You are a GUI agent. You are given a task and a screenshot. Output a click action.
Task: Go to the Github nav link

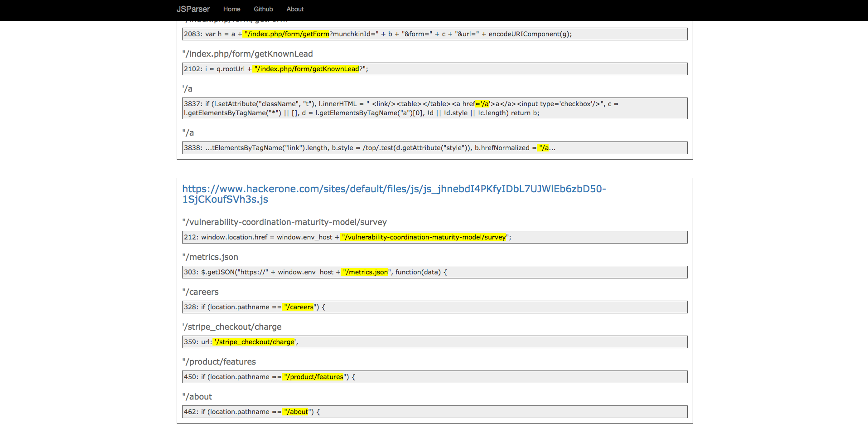(263, 9)
